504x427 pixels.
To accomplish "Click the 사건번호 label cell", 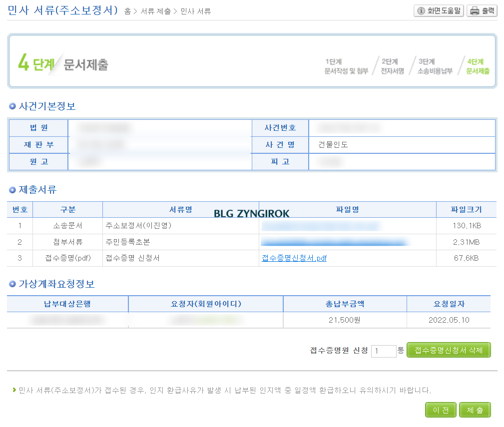I will 280,128.
